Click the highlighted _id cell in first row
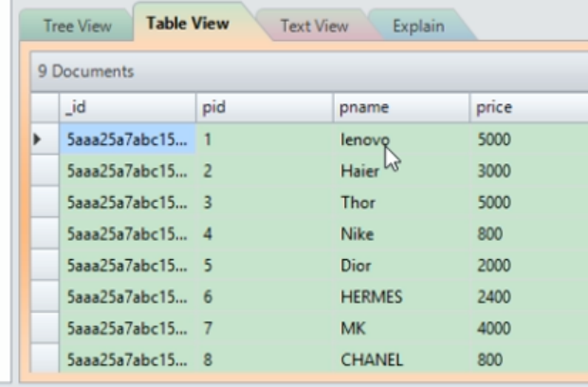588x387 pixels. pos(128,138)
